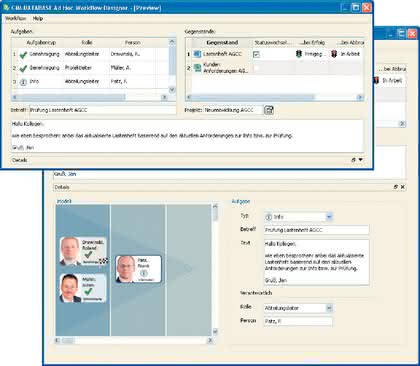Select the Lastenheft AGCC item text
420x366 pixels.
click(x=222, y=54)
